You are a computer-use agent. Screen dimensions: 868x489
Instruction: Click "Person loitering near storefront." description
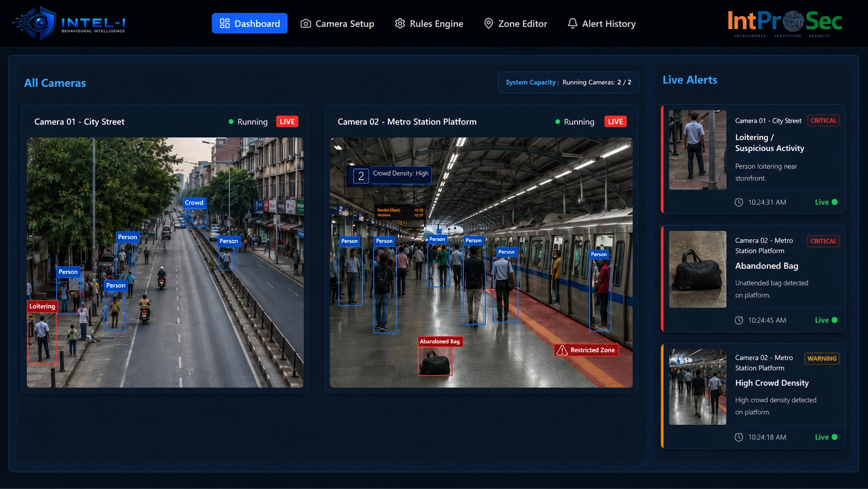coord(766,173)
